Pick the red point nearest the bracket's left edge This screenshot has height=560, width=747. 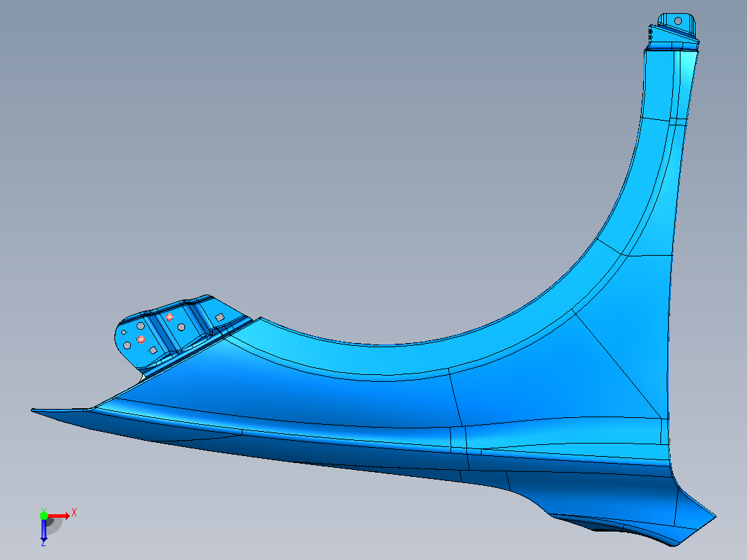141,340
